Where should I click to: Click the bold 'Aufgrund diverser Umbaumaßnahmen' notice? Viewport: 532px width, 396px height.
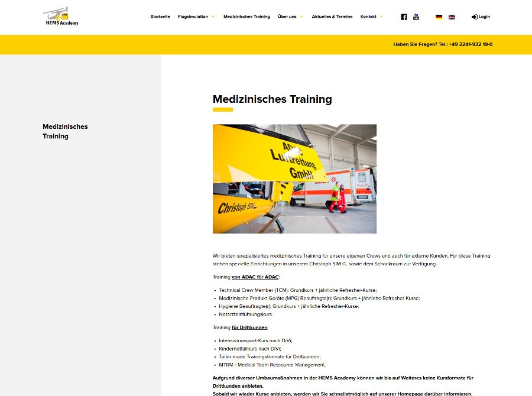(343, 382)
